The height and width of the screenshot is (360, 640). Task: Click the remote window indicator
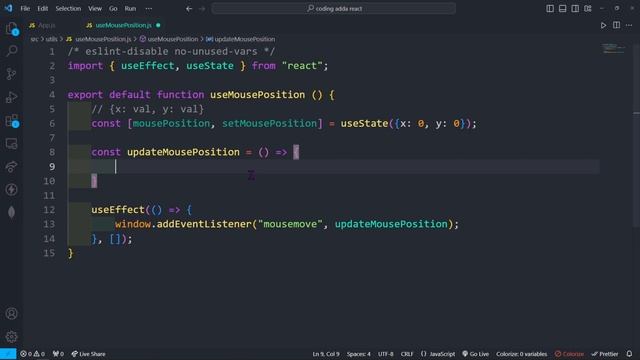pos(8,354)
